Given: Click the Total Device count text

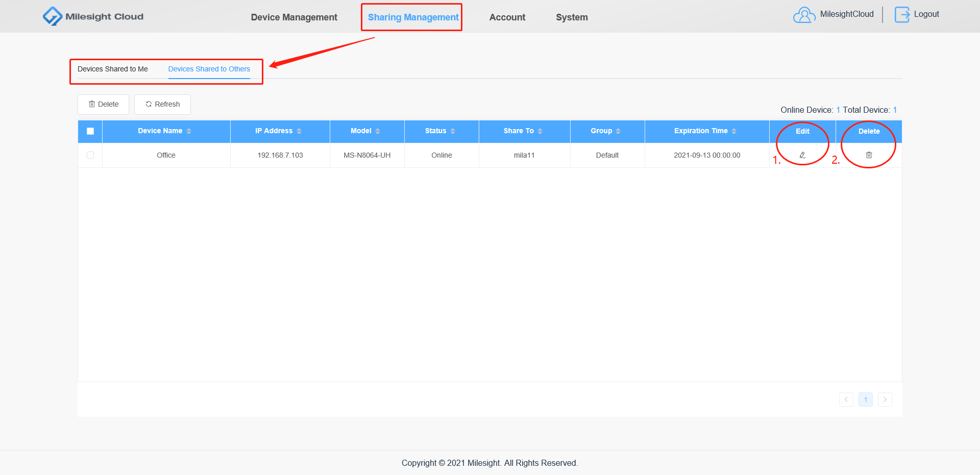Looking at the screenshot, I should pyautogui.click(x=870, y=110).
